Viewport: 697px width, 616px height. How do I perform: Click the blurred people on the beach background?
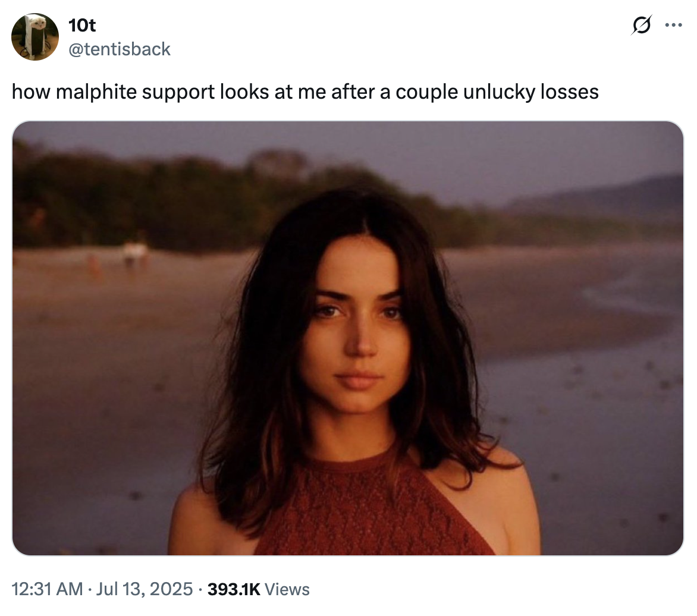coord(134,254)
